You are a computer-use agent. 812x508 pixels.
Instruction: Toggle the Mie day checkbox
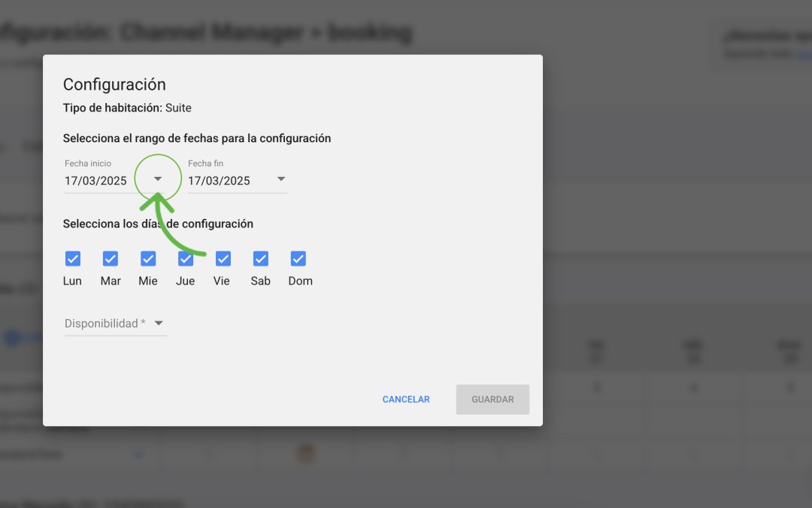(148, 258)
